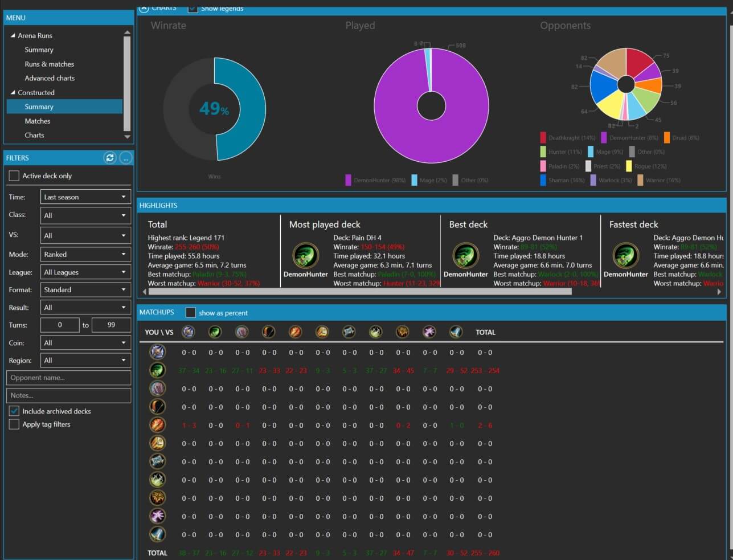Open the Filters ellipsis options button
Image resolution: width=733 pixels, height=560 pixels.
[126, 158]
